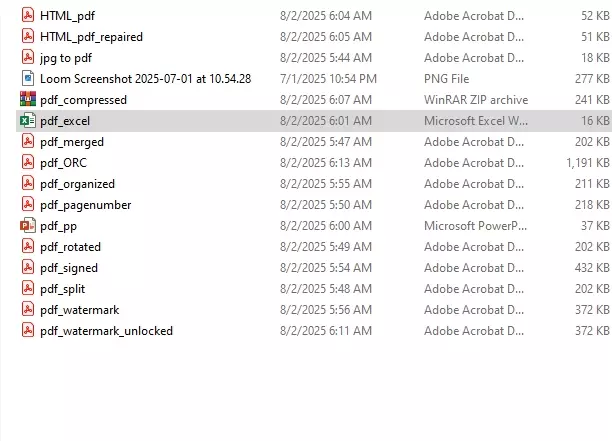
Task: Click the pdf_ORC file icon
Action: tap(28, 163)
